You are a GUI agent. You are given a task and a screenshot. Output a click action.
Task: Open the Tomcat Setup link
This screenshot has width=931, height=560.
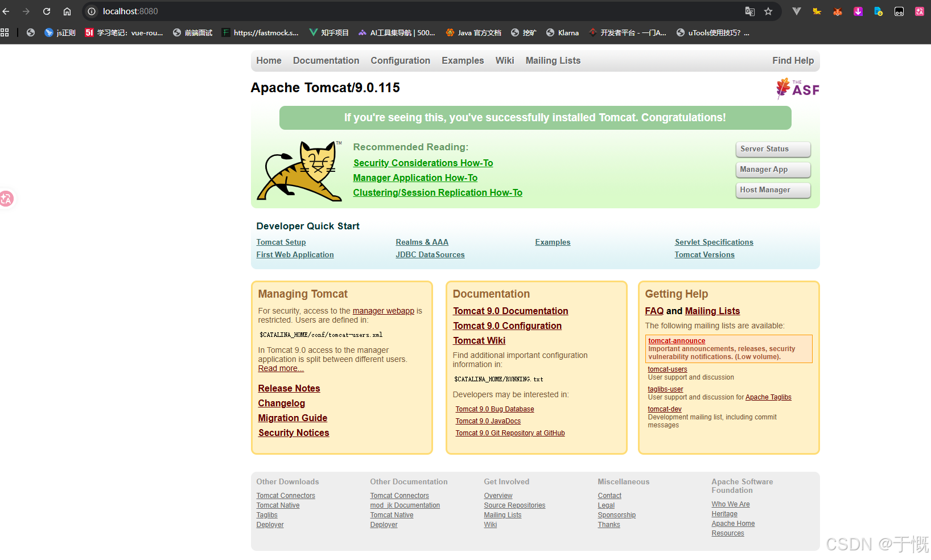click(x=281, y=242)
